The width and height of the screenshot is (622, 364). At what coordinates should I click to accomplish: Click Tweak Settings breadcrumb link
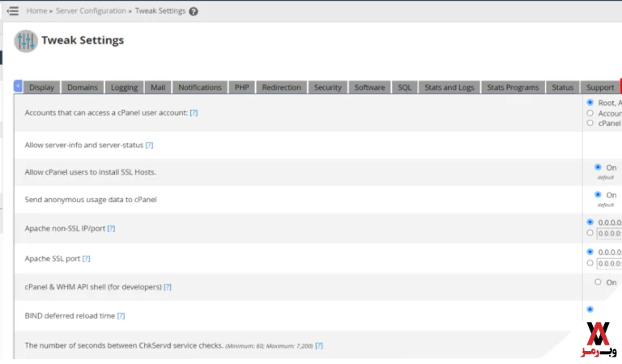coord(160,11)
